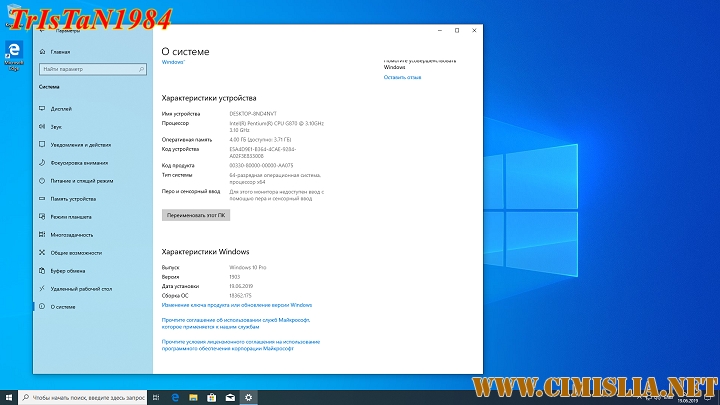Viewport: 720px width, 405px height.
Task: Click the Сборка ОС build number value
Action: coord(240,296)
